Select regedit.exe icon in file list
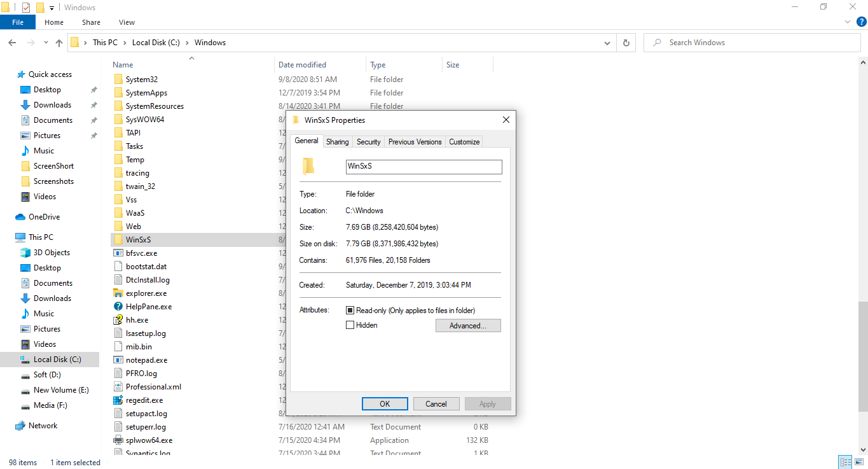This screenshot has width=868, height=469. click(118, 400)
